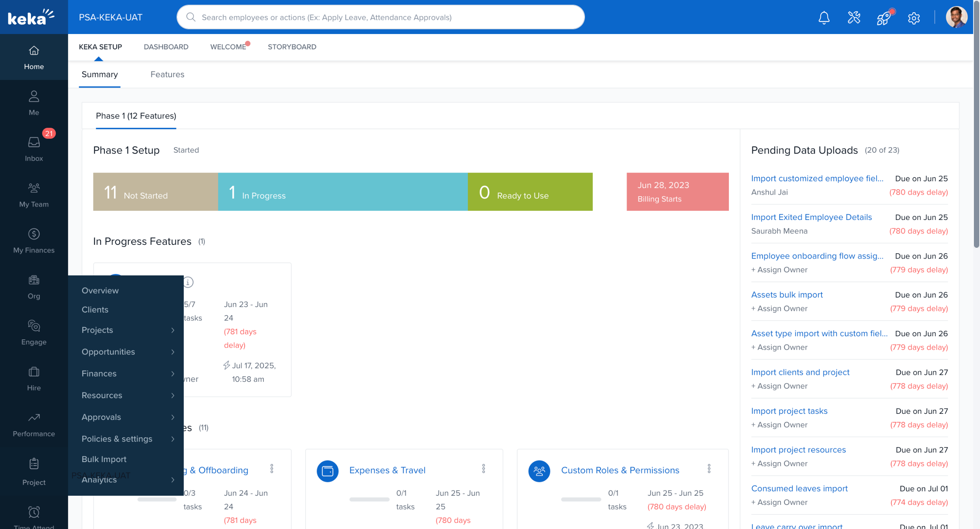Assign owner for Import project tasks

pos(779,425)
